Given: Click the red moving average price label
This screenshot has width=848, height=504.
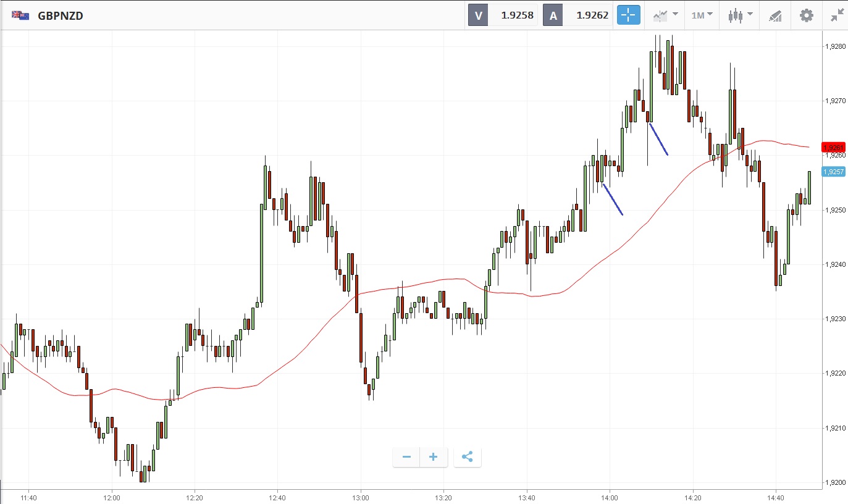Looking at the screenshot, I should pos(833,147).
